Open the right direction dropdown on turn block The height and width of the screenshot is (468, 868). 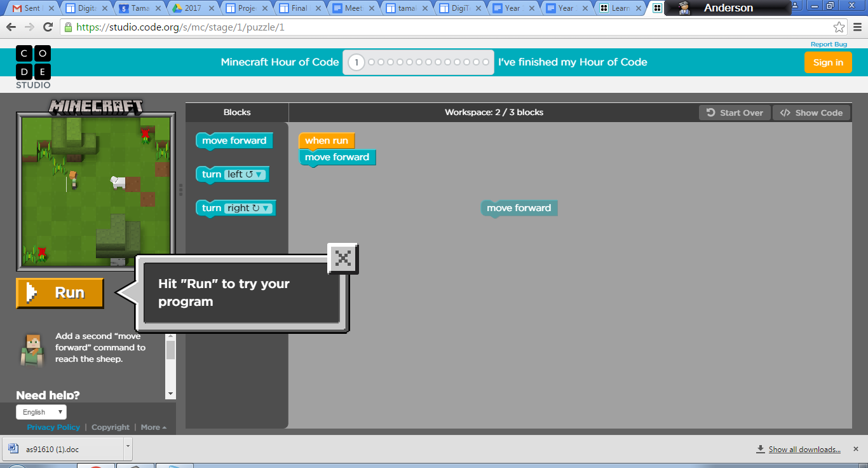point(248,208)
